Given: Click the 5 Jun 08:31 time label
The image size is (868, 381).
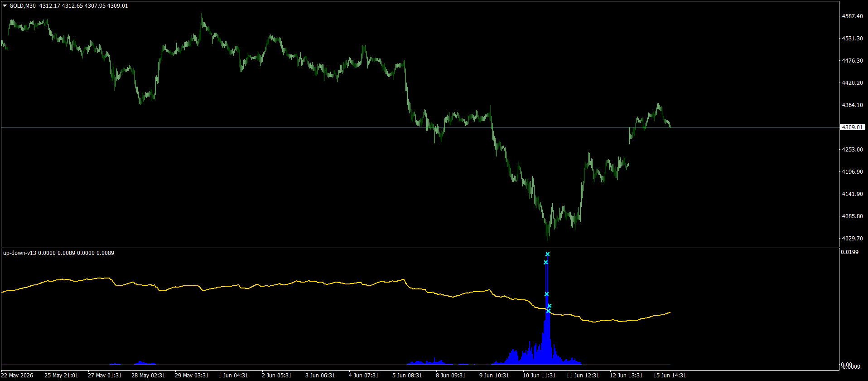Looking at the screenshot, I should tap(407, 376).
